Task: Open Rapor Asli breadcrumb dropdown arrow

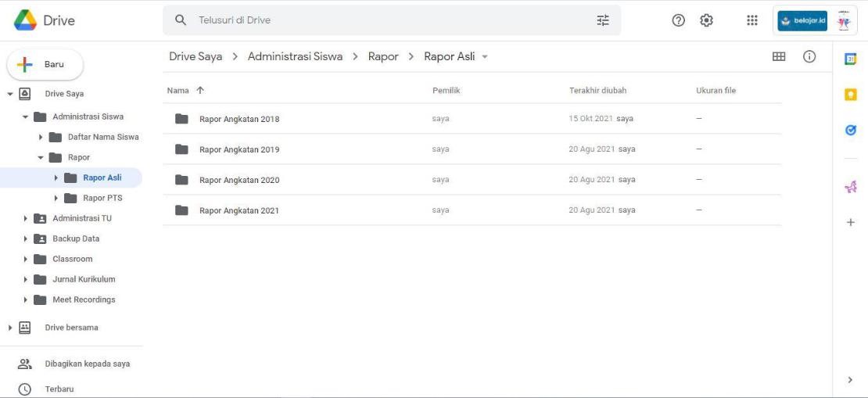Action: (485, 57)
